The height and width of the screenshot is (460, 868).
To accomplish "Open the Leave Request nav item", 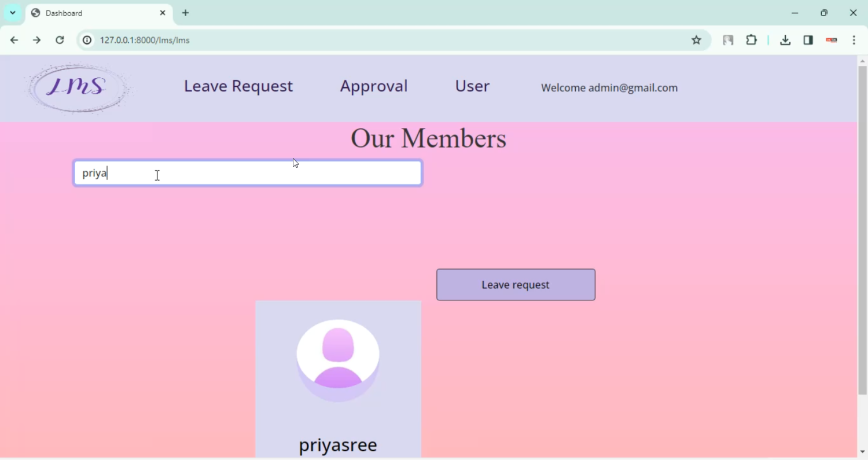I will [x=238, y=86].
